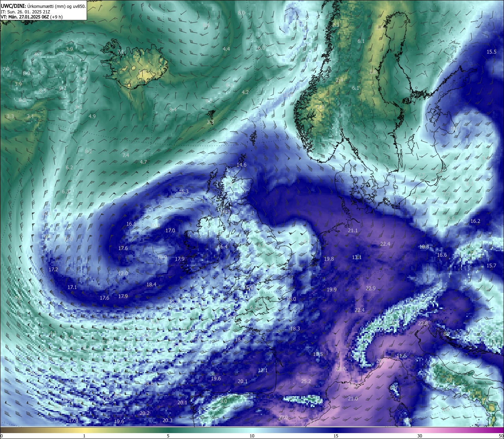Click the 18.6 value label
Screen dimensions: 504x439
[x=148, y=384]
